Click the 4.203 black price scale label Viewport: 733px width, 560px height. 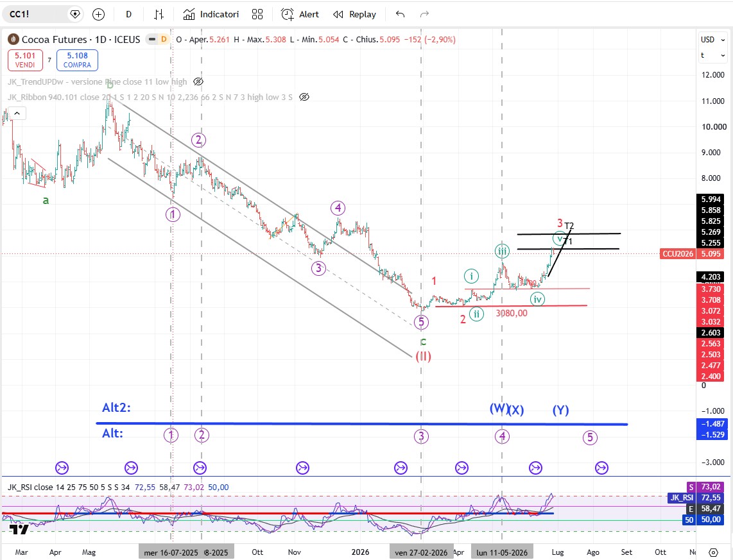[711, 277]
